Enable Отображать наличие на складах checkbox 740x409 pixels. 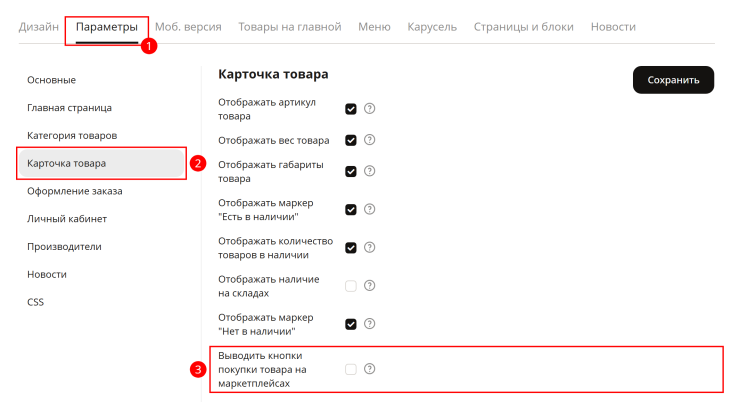351,286
